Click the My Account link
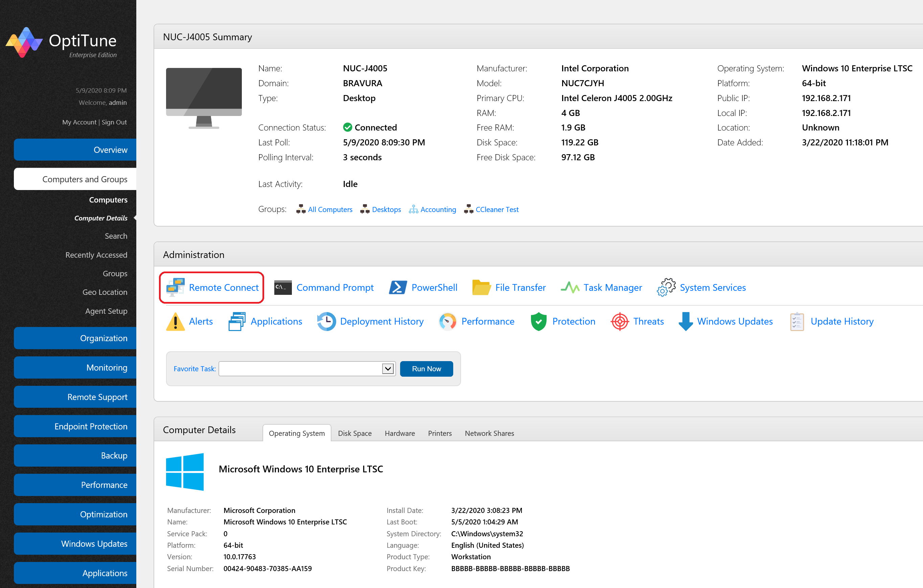923x588 pixels. click(79, 122)
